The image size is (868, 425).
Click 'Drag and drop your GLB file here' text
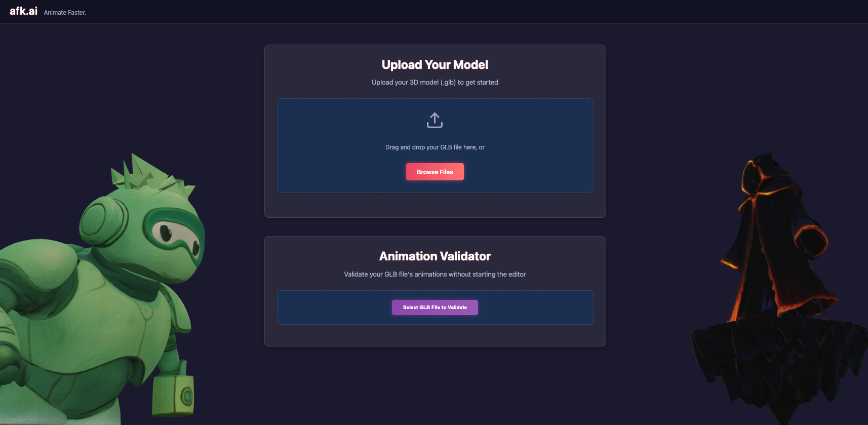click(x=435, y=147)
